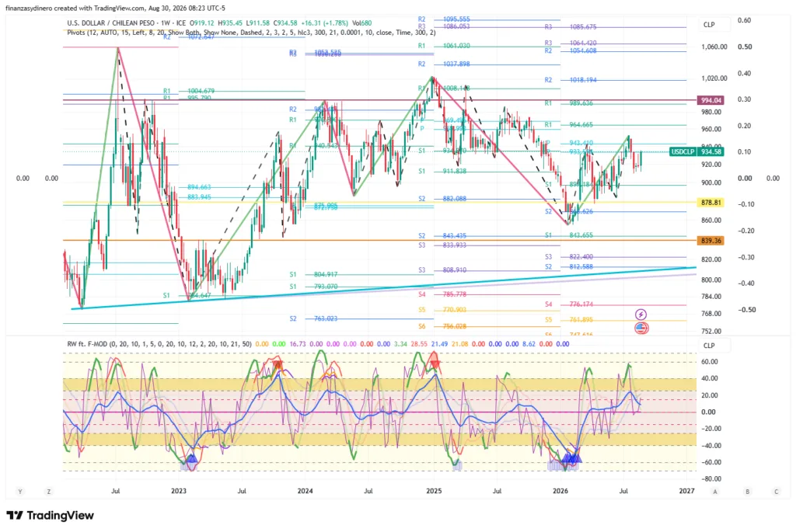The width and height of the screenshot is (796, 532).
Task: Click the S1 804.917 pivot label
Action: pos(313,274)
